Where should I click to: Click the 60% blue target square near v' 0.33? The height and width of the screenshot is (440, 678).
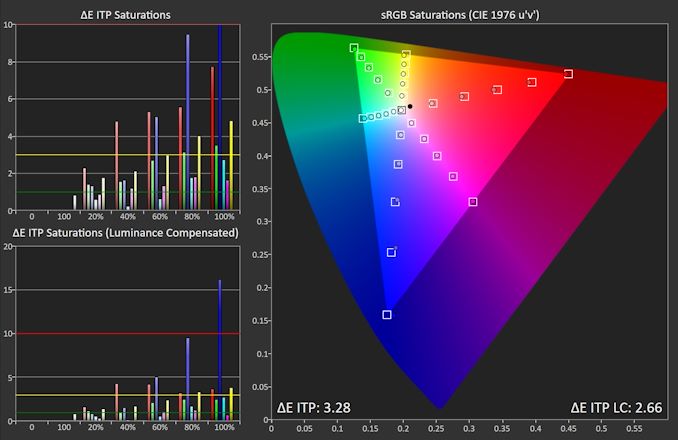(395, 202)
